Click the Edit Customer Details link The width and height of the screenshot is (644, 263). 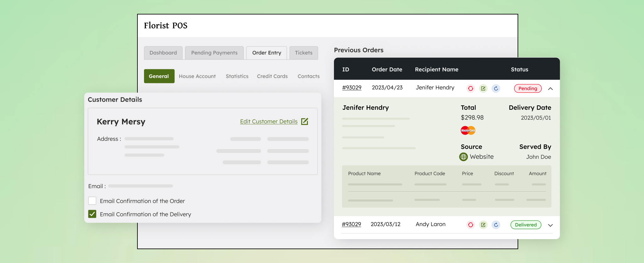pyautogui.click(x=269, y=121)
